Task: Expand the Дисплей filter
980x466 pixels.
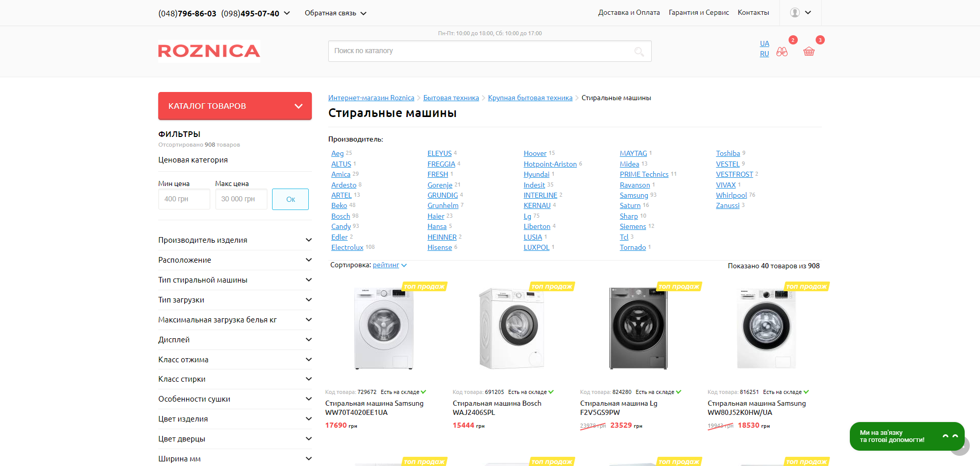Action: tap(235, 340)
